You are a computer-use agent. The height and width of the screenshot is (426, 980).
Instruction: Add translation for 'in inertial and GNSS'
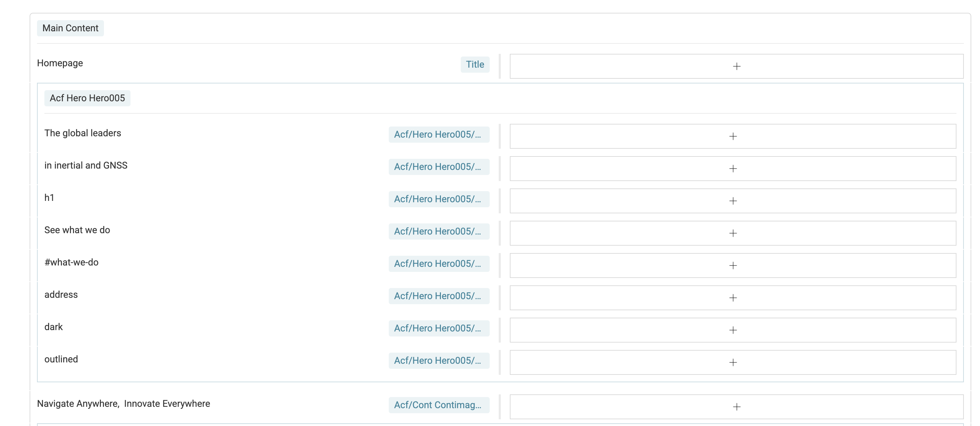coord(733,169)
